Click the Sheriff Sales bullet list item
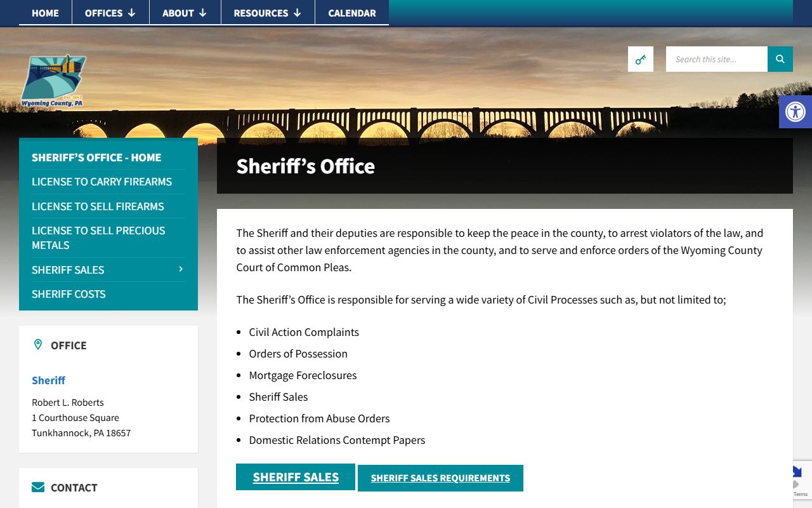 click(278, 397)
